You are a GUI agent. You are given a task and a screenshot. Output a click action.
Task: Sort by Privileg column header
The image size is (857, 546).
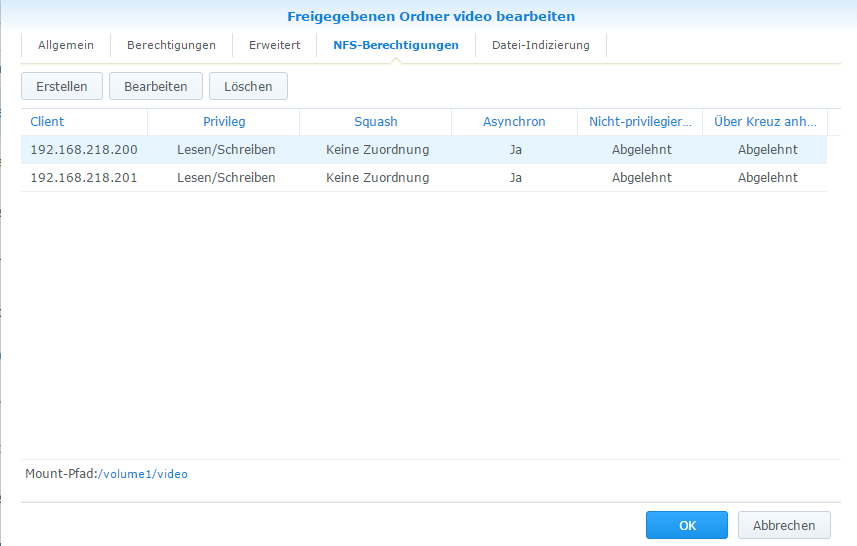point(224,122)
